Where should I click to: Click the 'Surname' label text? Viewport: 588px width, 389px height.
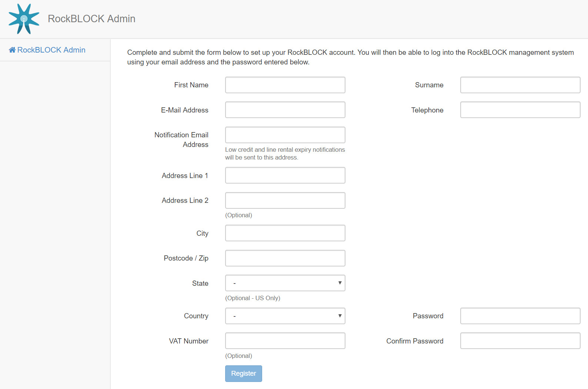[x=429, y=85]
